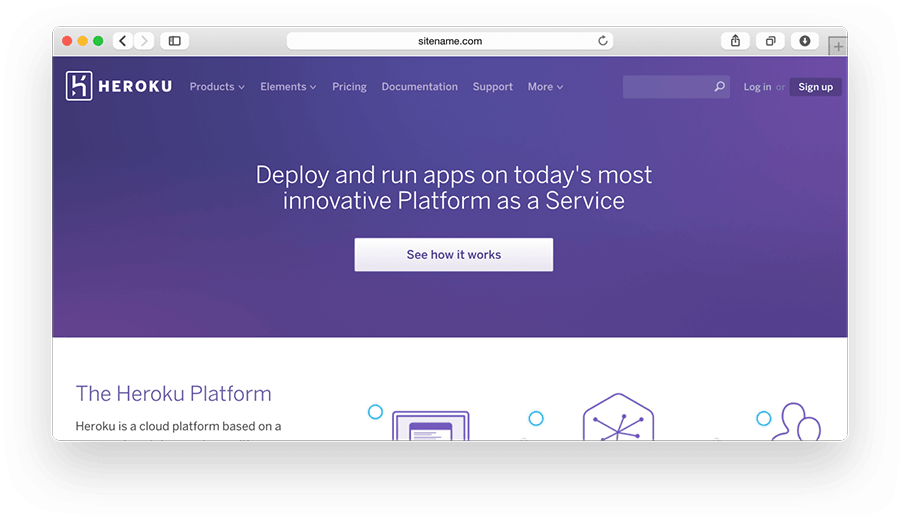Open the browser share icon
This screenshot has width=900, height=519.
(x=735, y=41)
